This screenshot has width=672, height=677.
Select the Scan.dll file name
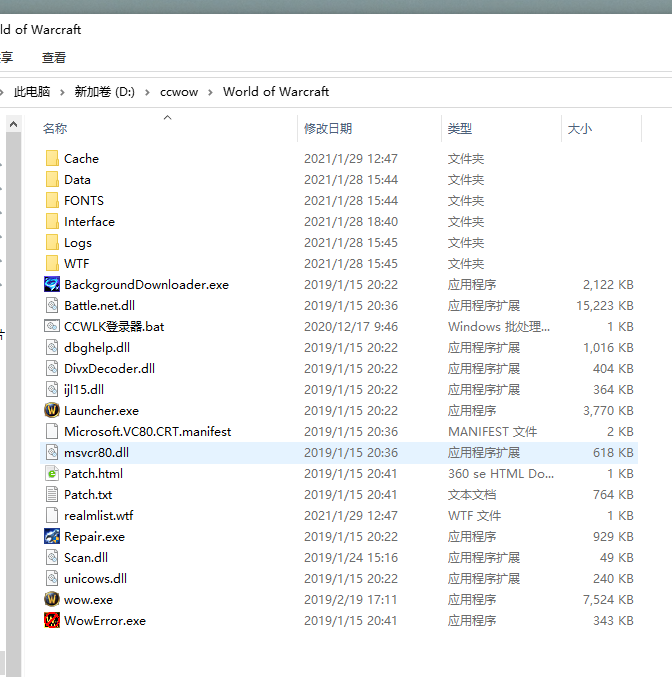coord(86,558)
